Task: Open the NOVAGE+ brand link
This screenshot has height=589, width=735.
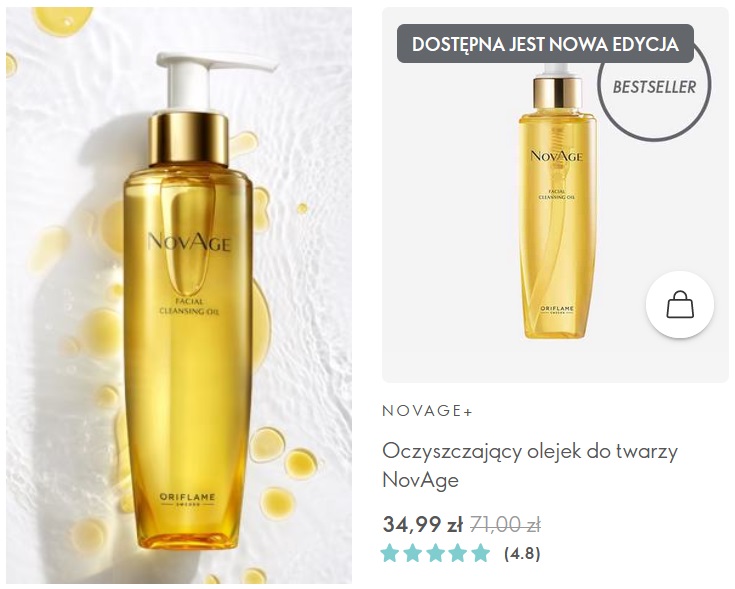Action: click(x=428, y=411)
